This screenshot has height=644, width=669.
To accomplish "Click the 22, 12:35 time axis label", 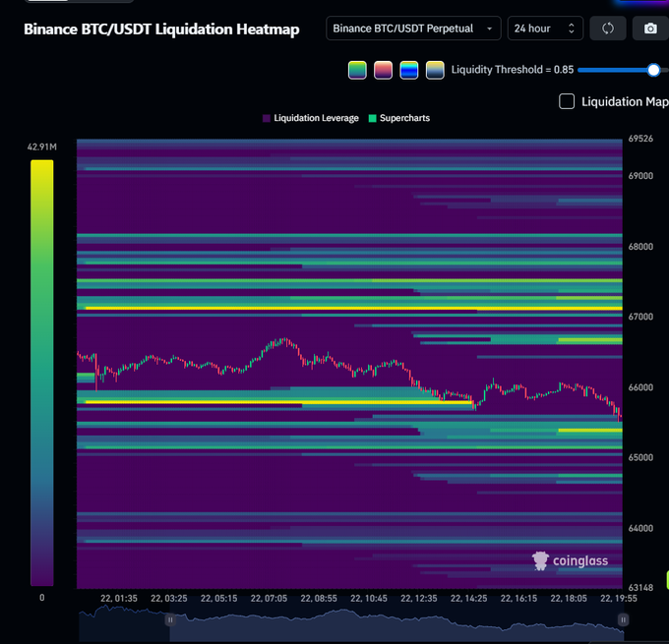I will pyautogui.click(x=418, y=599).
